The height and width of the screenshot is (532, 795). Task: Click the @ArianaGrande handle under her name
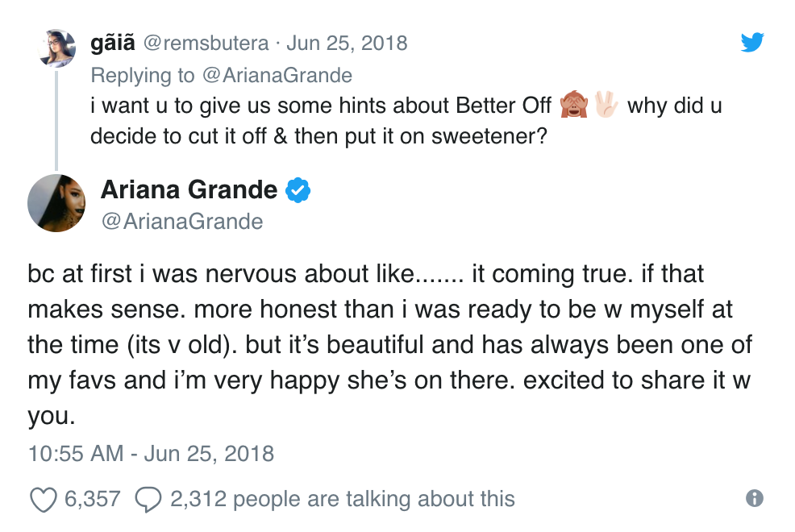(182, 221)
